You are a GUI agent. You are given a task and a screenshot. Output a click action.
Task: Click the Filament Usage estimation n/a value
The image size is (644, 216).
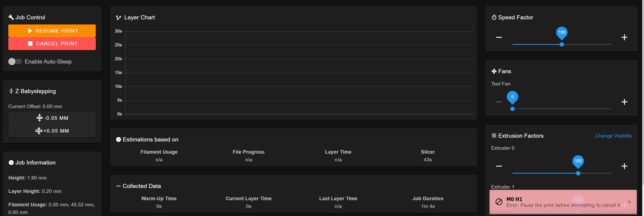[x=159, y=160]
